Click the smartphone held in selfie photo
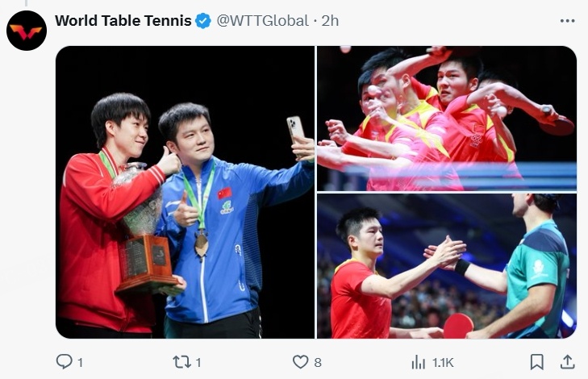The image size is (588, 379). (295, 130)
